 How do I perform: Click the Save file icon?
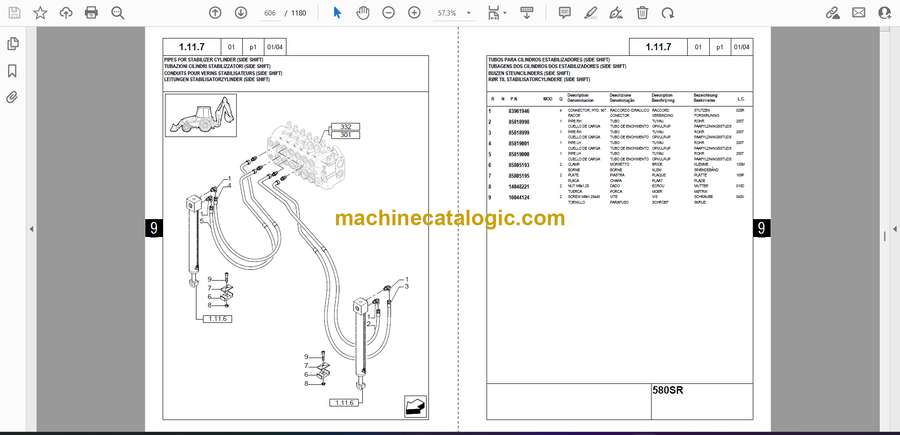[x=14, y=13]
